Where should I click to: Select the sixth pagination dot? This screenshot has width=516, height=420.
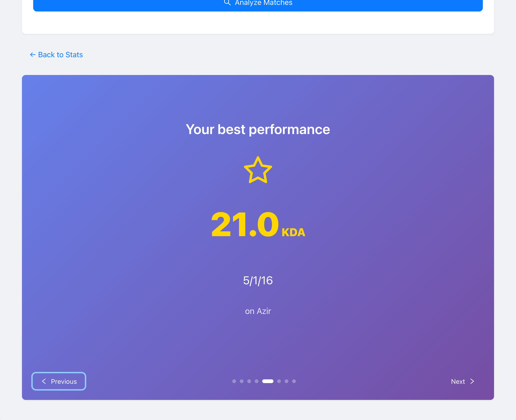tap(279, 381)
